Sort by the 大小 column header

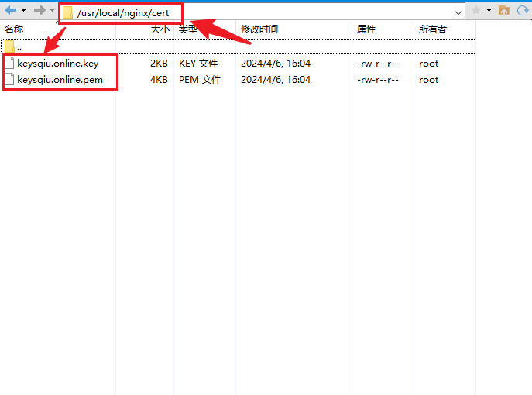pyautogui.click(x=160, y=29)
